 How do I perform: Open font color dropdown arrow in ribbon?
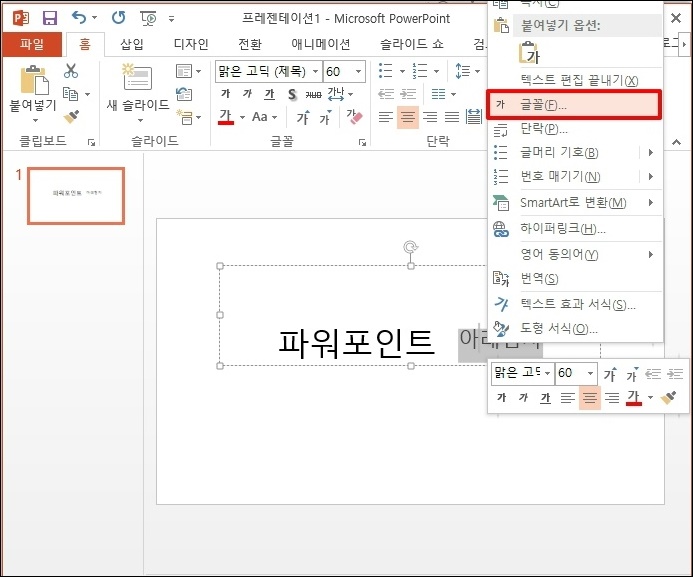pyautogui.click(x=242, y=118)
